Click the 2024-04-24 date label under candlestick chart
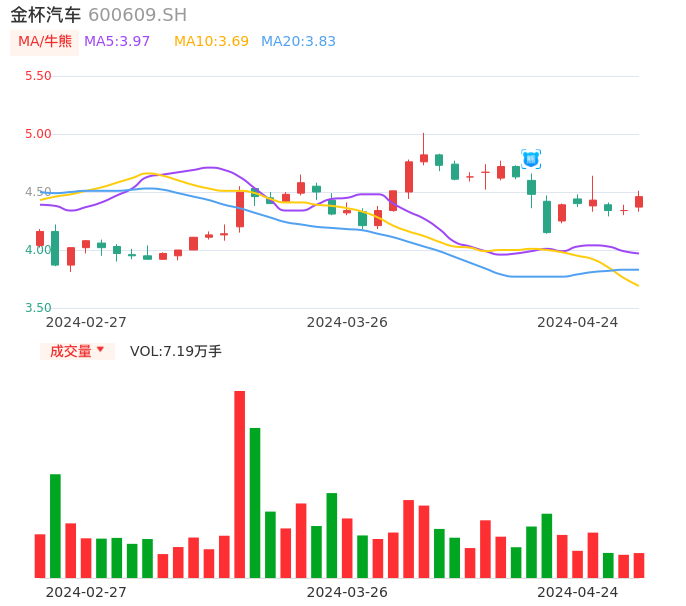 coord(577,322)
